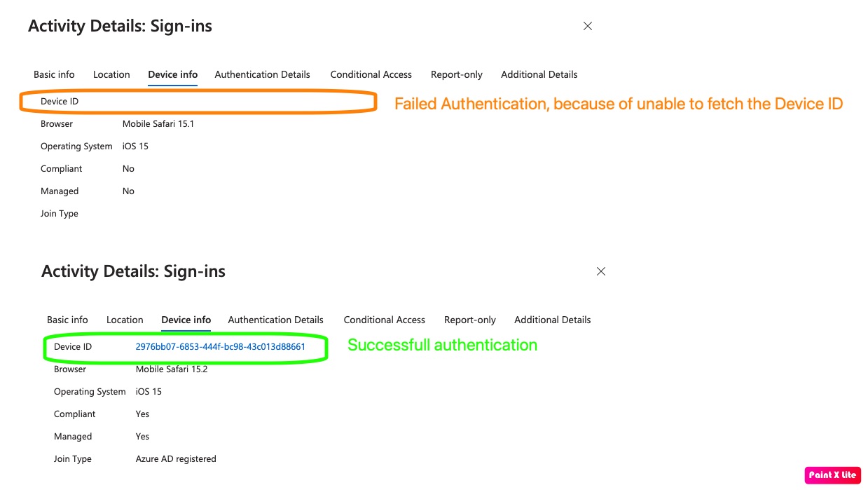Image resolution: width=868 pixels, height=490 pixels.
Task: View Conditional Access tab in upper panel
Action: [371, 74]
